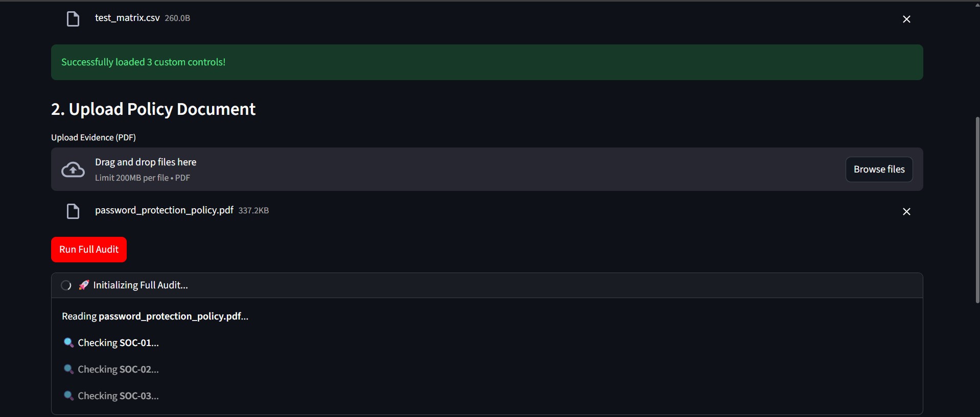Click the Browse files button
Screen dimensions: 980x417
coord(879,169)
